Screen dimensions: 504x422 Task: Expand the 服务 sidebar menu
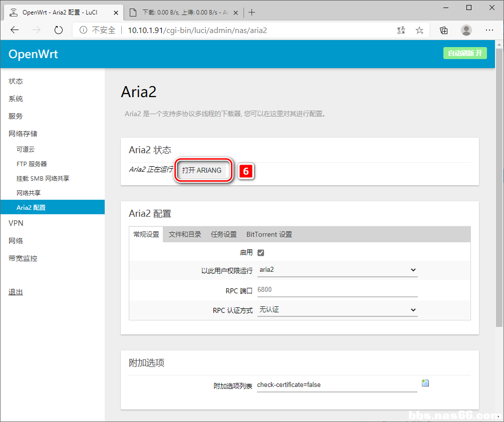point(16,116)
